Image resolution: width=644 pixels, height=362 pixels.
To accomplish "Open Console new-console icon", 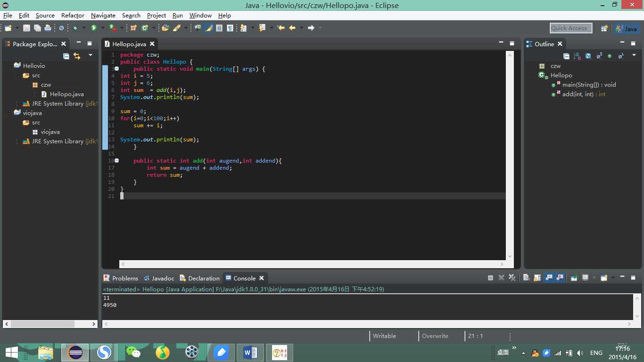I will 604,278.
